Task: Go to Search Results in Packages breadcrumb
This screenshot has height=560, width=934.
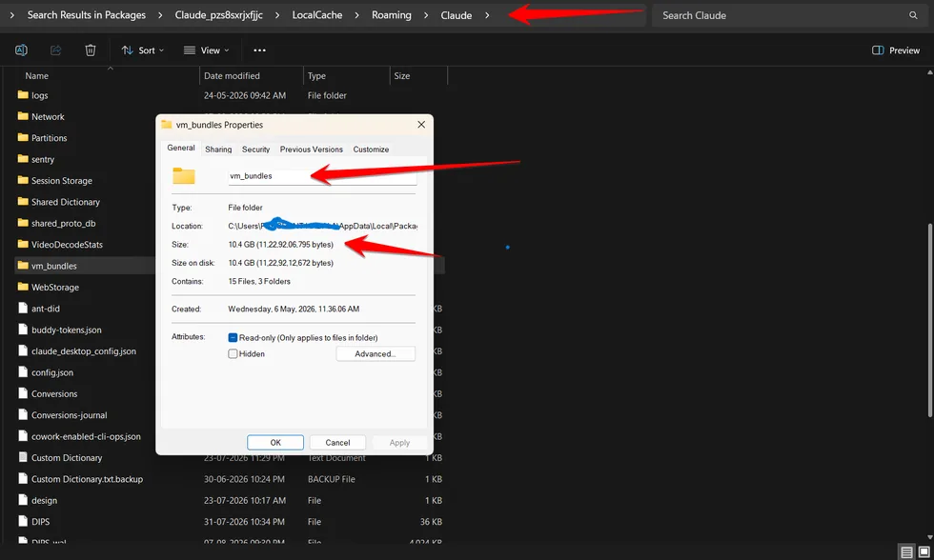Action: (x=87, y=15)
